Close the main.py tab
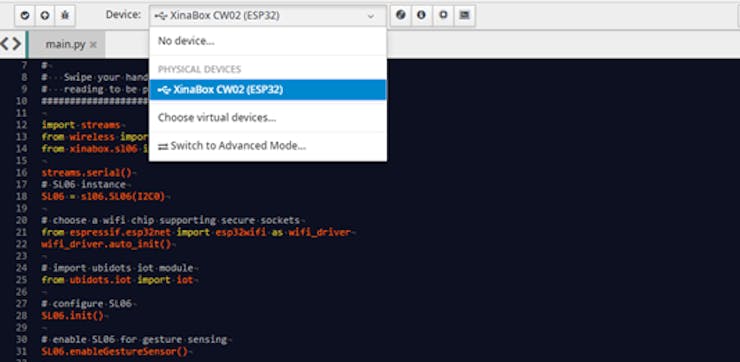Image resolution: width=740 pixels, height=362 pixels. tap(93, 45)
